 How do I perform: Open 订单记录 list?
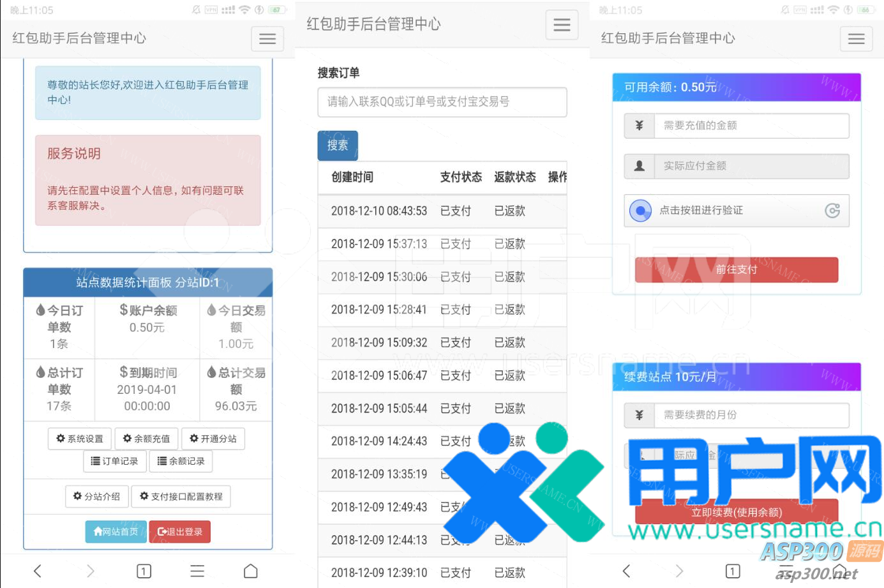[115, 461]
